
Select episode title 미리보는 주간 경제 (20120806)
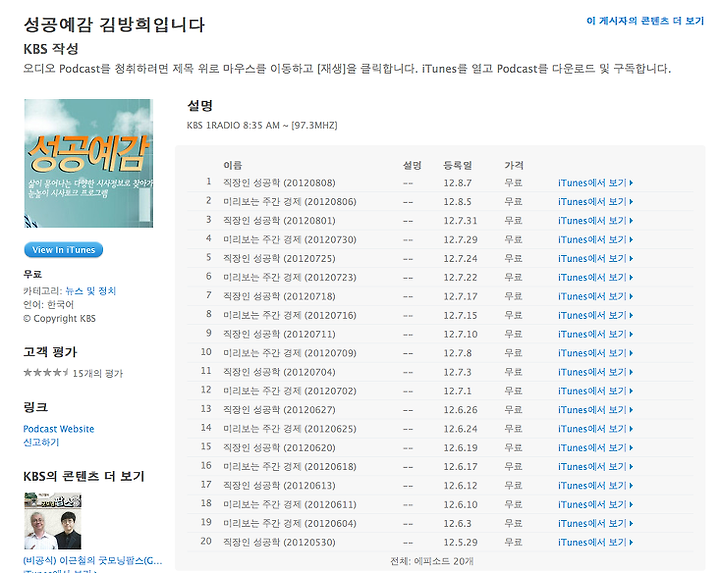coord(290,202)
